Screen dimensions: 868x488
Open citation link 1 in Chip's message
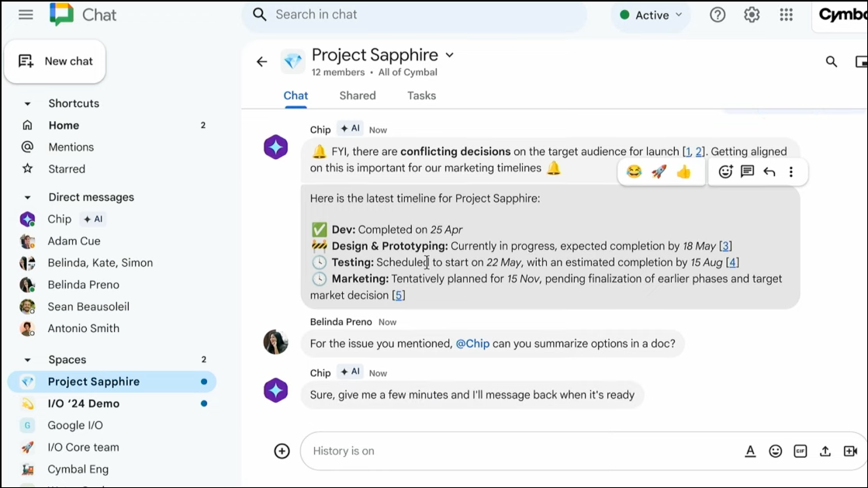coord(687,152)
